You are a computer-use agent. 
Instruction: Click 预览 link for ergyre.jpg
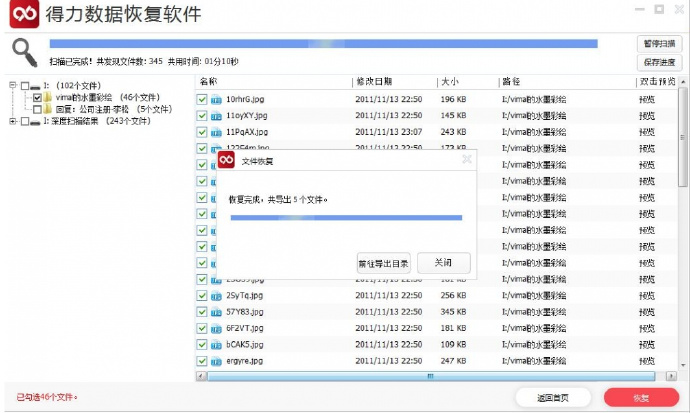(x=647, y=362)
